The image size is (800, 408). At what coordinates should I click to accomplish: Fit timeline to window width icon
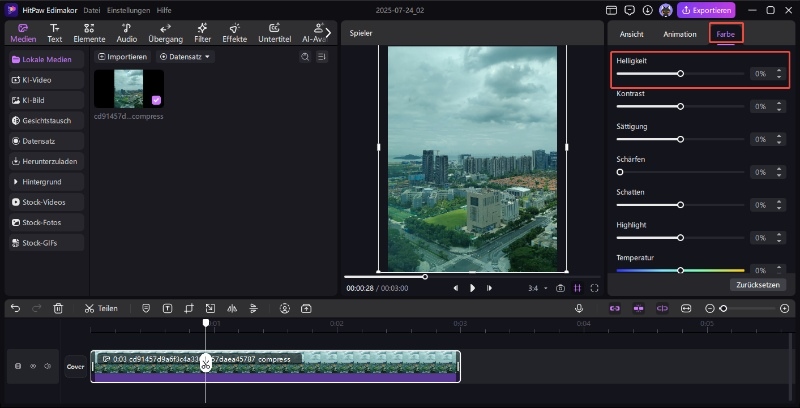coord(686,309)
